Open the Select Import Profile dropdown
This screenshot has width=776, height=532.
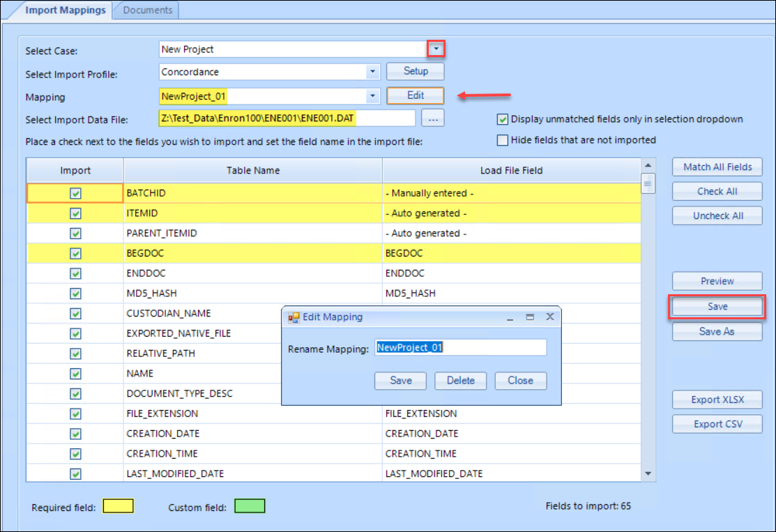coord(372,71)
